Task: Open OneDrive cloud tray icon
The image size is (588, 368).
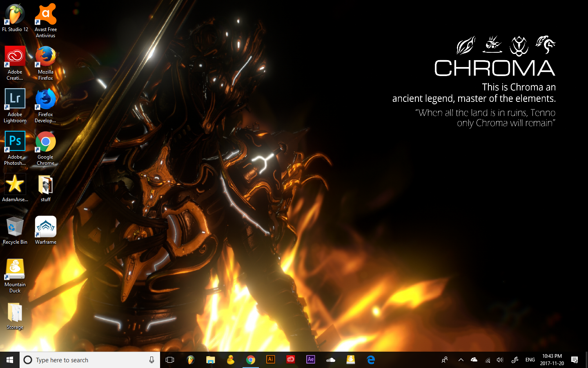Action: pos(474,360)
